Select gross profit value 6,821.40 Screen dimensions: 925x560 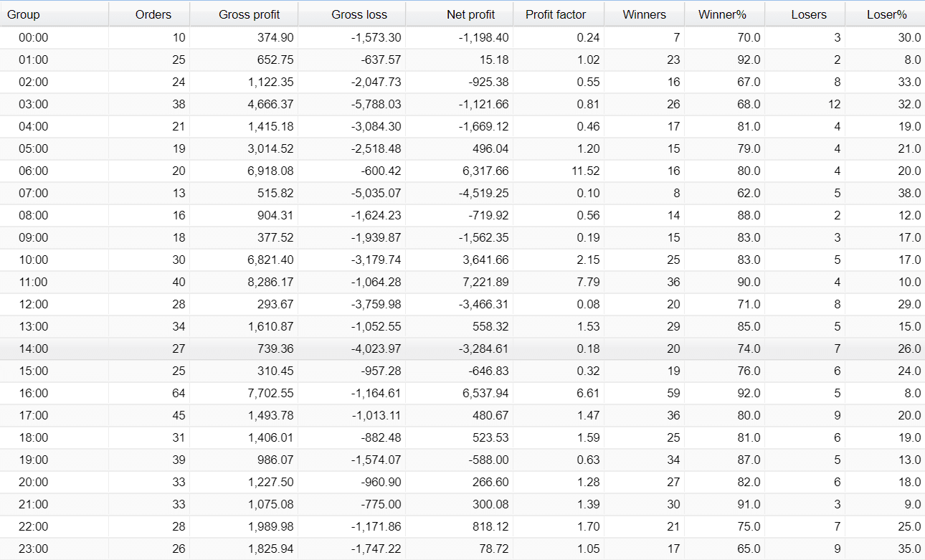(271, 260)
